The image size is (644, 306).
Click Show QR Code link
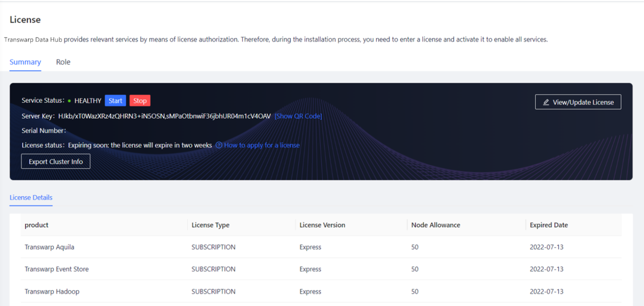click(x=298, y=116)
